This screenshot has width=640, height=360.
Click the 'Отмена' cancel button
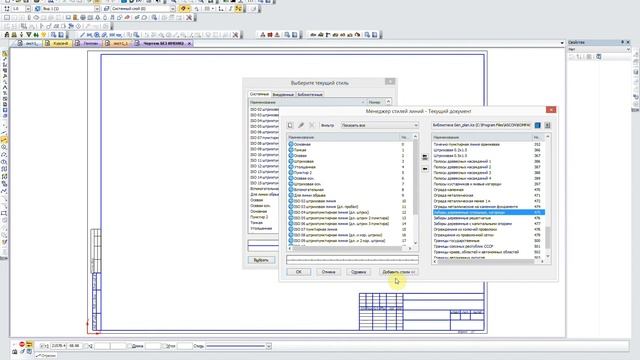click(x=329, y=272)
